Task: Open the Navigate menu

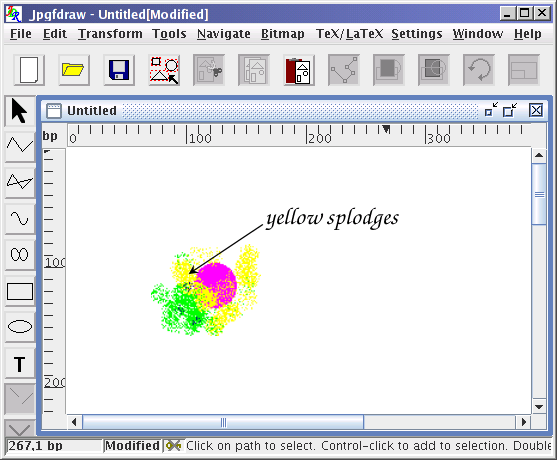Action: point(224,34)
